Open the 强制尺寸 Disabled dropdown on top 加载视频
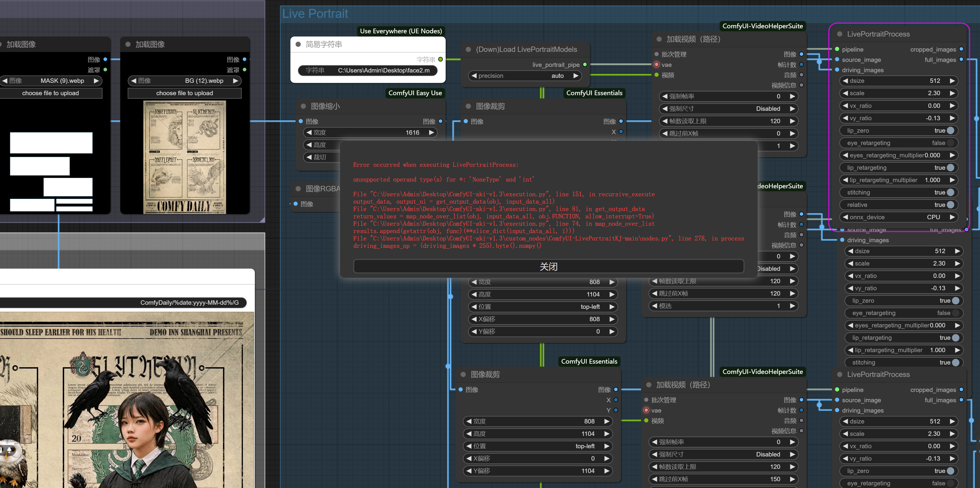Screen dimensions: 980x488 pos(728,108)
